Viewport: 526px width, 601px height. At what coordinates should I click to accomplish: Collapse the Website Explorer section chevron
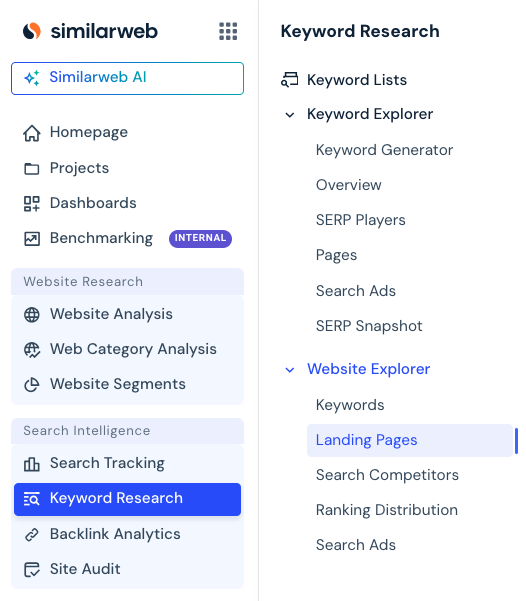click(x=290, y=369)
